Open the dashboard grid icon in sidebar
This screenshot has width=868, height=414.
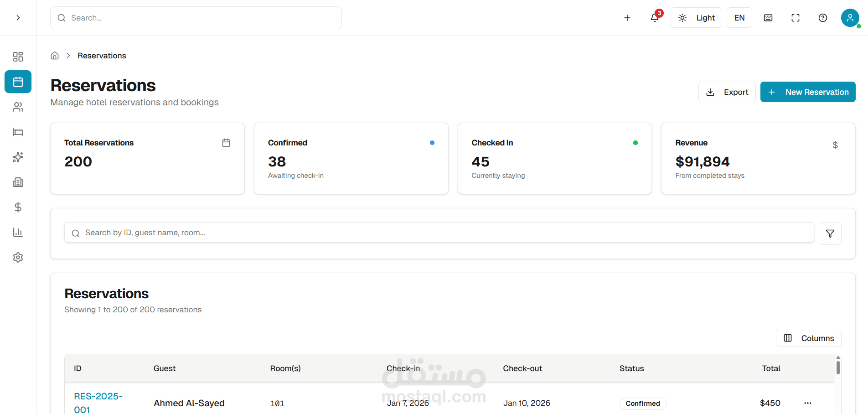tap(18, 57)
